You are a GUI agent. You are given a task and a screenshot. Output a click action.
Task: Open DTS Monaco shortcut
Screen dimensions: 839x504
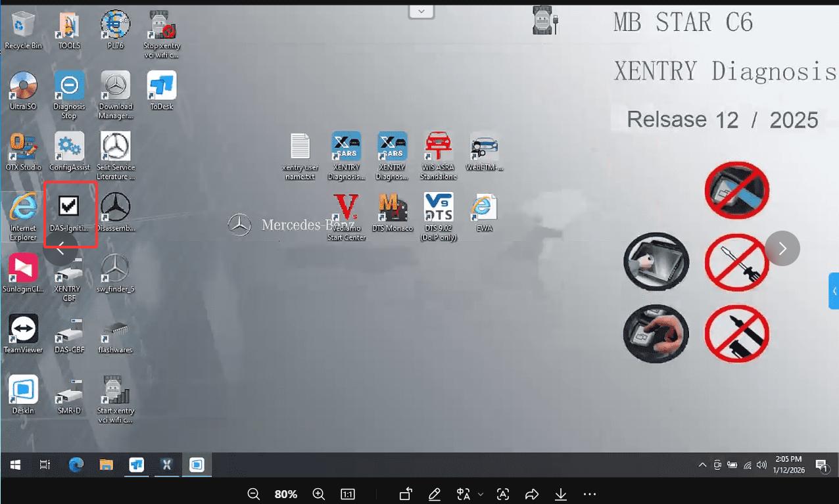coord(392,213)
